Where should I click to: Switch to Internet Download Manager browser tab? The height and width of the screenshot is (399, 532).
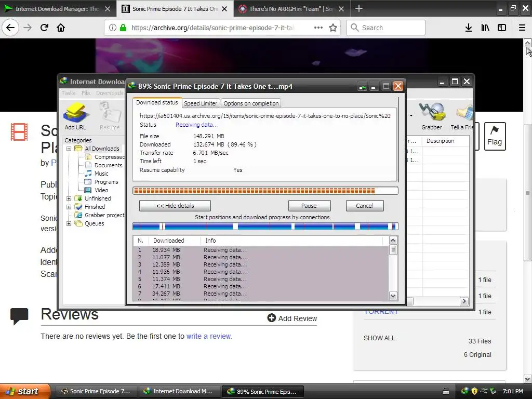point(57,9)
